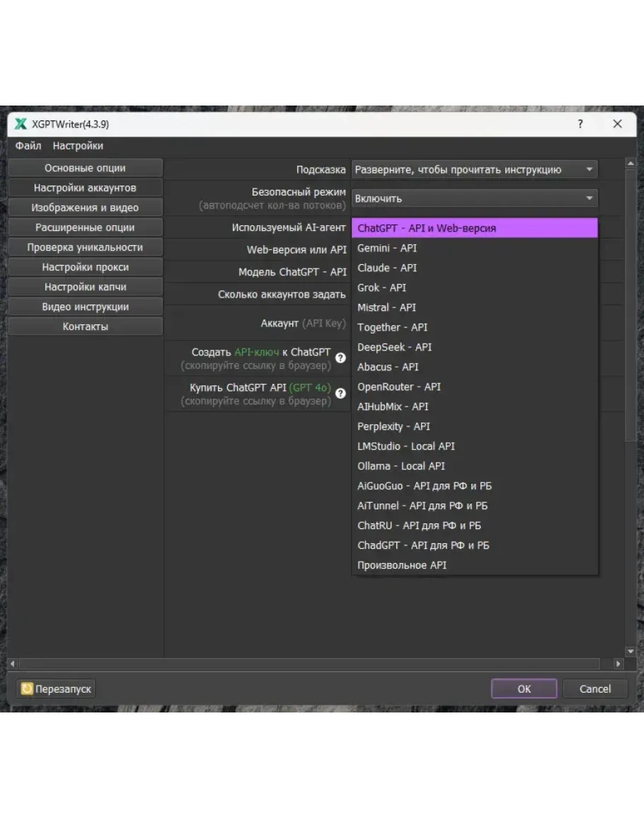The width and height of the screenshot is (644, 818).
Task: Click the XGPTWriter app logo icon
Action: (21, 124)
